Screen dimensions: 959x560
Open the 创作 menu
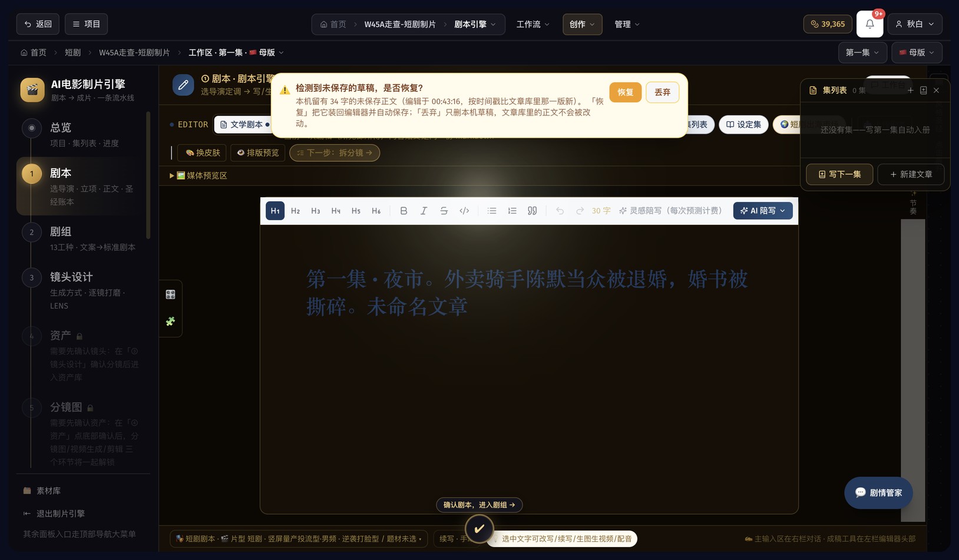[x=582, y=24]
